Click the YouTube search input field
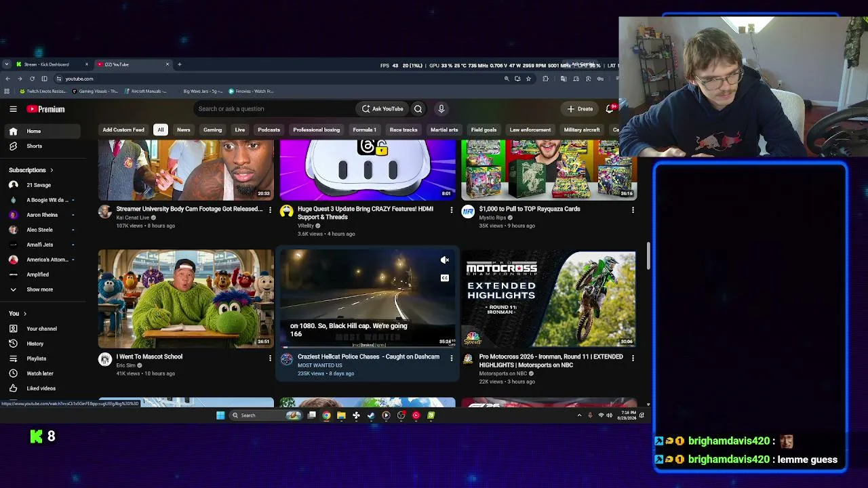868x488 pixels. coord(275,108)
